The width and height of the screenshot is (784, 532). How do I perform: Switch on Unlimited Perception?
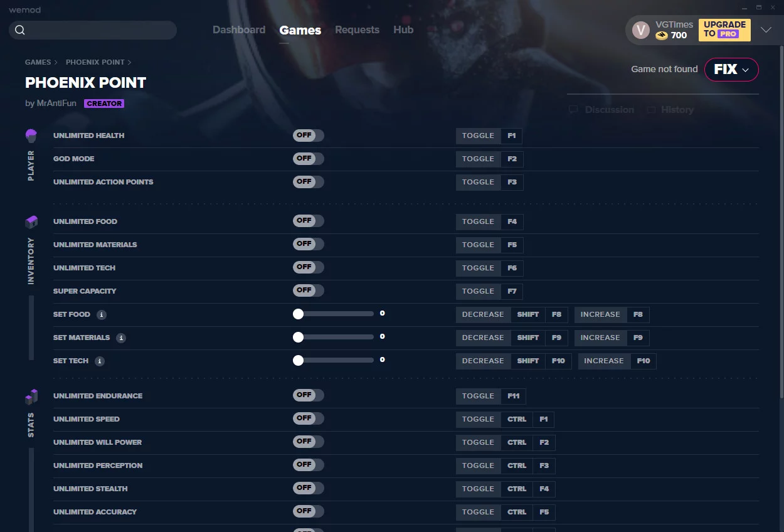click(309, 465)
